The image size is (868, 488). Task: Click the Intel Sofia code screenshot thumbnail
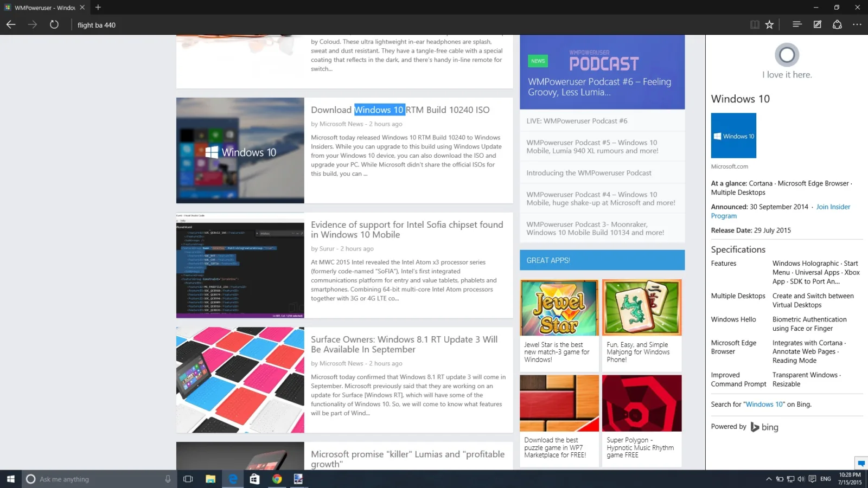tap(240, 265)
